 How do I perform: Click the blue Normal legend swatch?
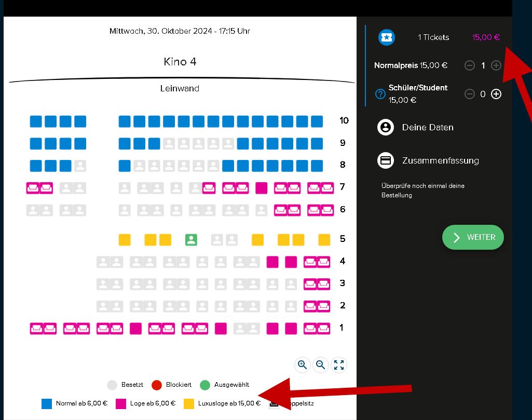tap(47, 403)
